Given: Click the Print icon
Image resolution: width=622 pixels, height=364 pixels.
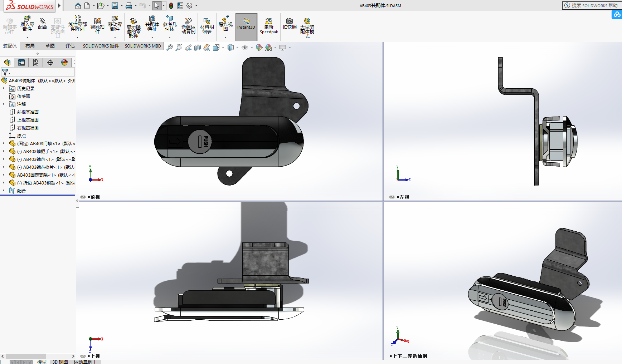Looking at the screenshot, I should tap(129, 6).
